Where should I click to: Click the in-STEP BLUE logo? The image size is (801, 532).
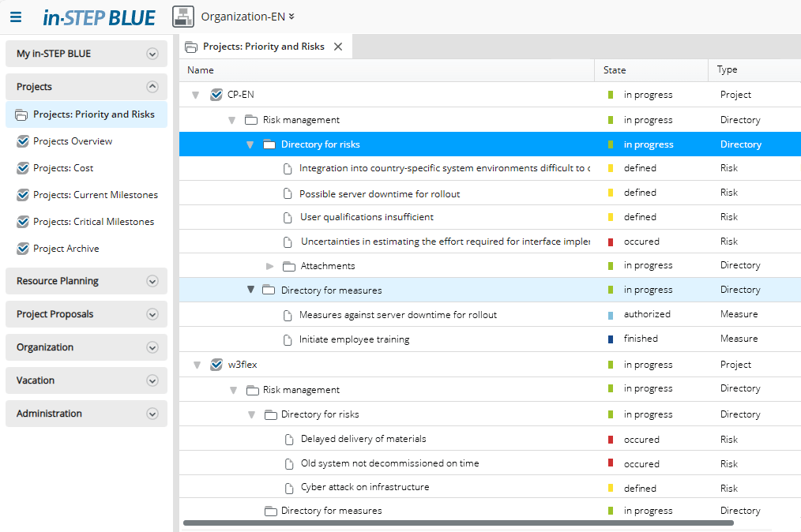click(x=99, y=17)
